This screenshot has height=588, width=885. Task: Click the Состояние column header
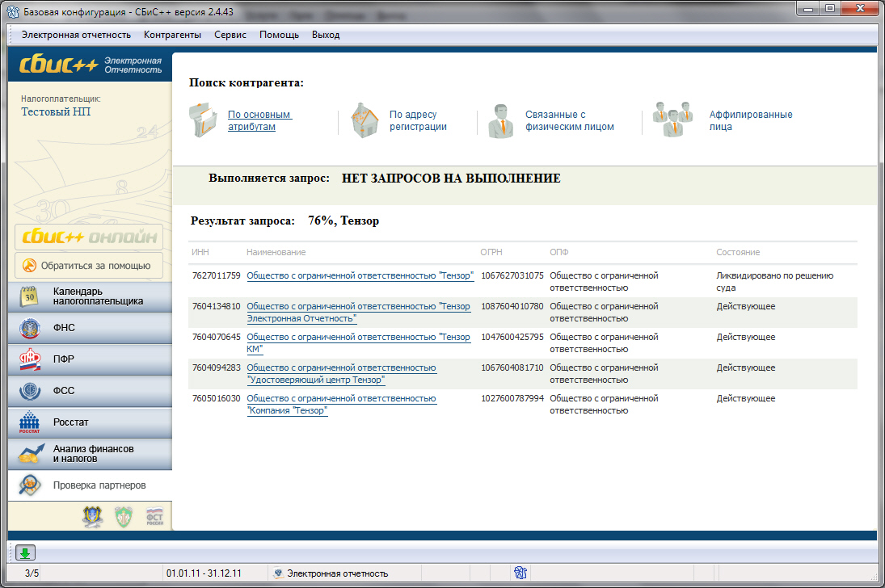[x=738, y=252]
